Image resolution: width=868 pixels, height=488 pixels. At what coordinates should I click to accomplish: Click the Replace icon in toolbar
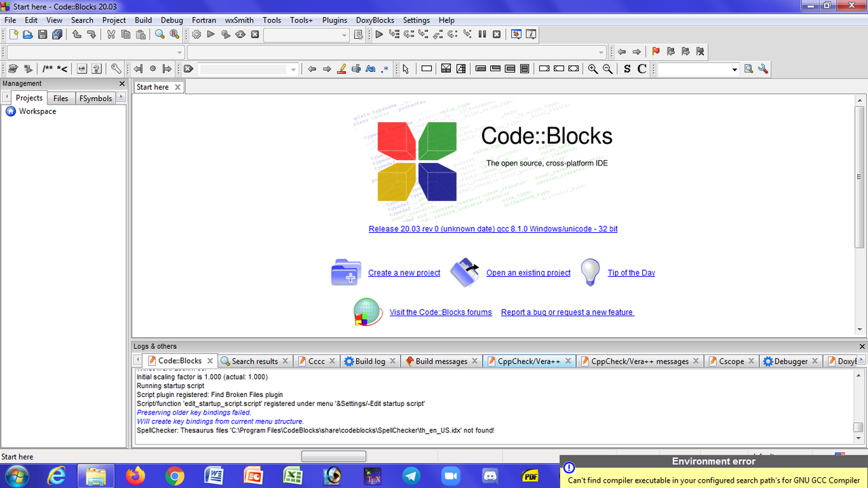click(175, 34)
